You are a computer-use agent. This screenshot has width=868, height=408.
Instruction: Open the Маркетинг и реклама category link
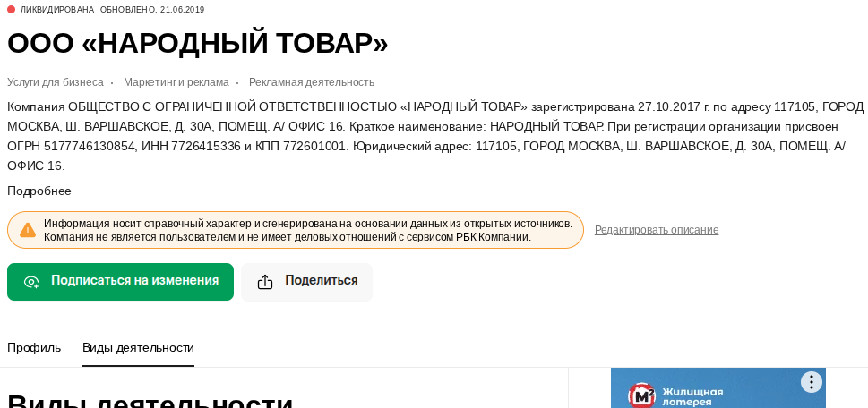[x=176, y=81]
